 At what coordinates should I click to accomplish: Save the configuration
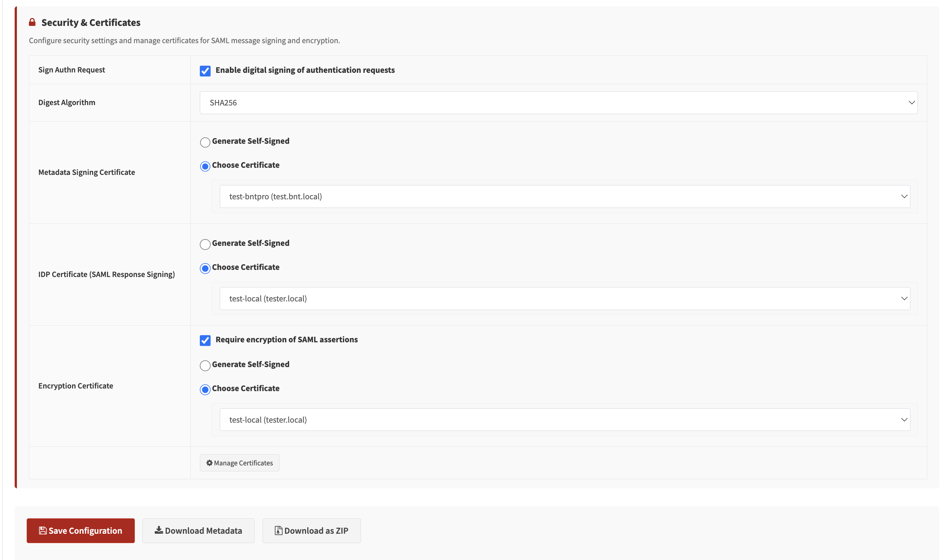tap(80, 531)
